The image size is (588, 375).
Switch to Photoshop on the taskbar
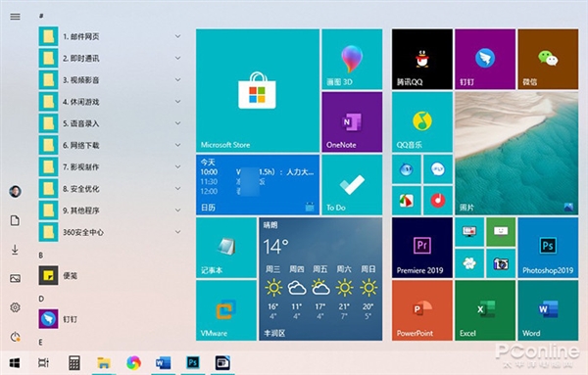(193, 362)
